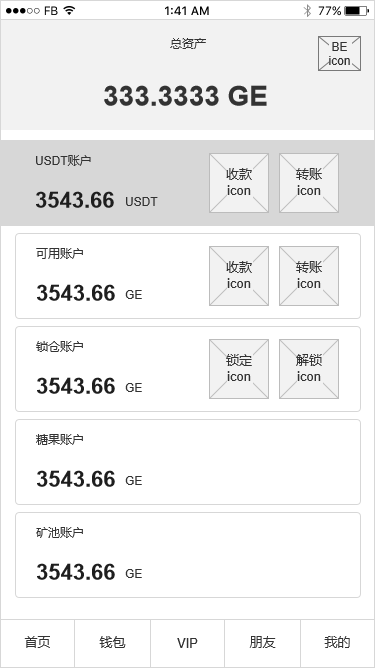Tap 收款 icon in 可用账户 card

pyautogui.click(x=239, y=276)
